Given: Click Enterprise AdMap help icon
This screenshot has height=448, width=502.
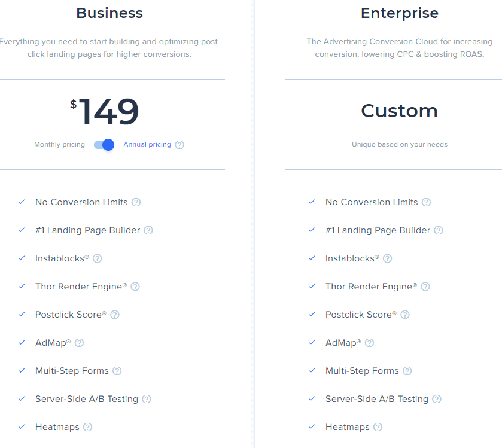Looking at the screenshot, I should [369, 343].
